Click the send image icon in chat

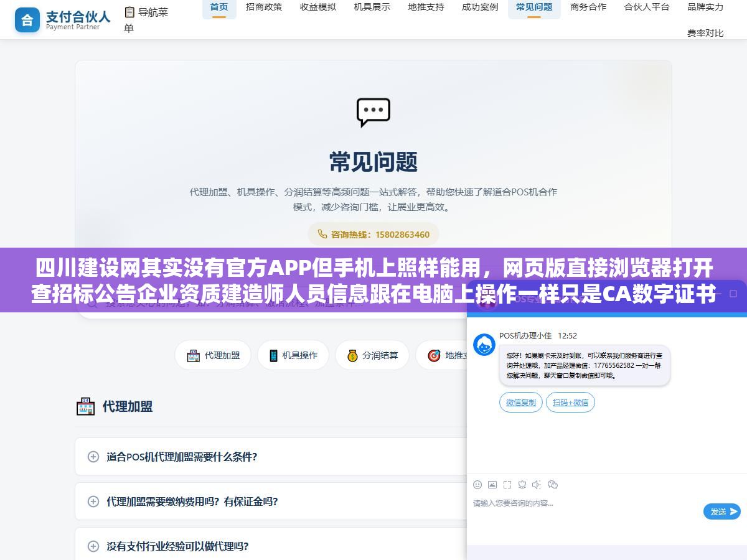click(492, 485)
